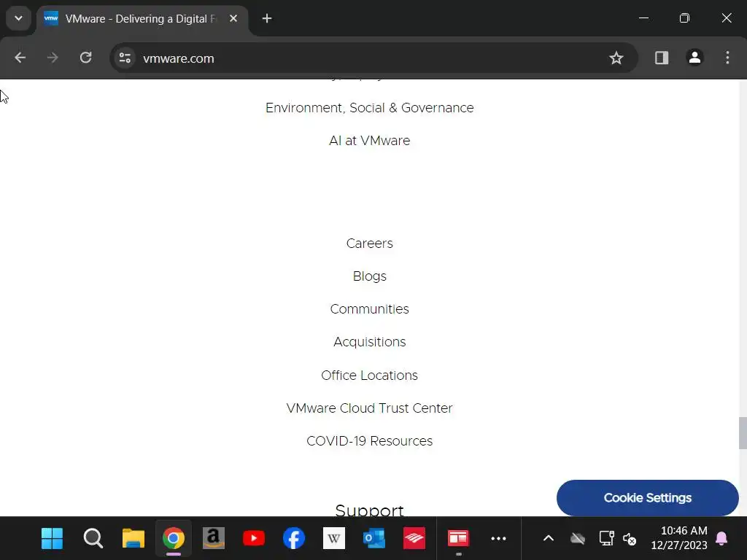
Task: Open the Windows Start menu
Action: pyautogui.click(x=53, y=539)
